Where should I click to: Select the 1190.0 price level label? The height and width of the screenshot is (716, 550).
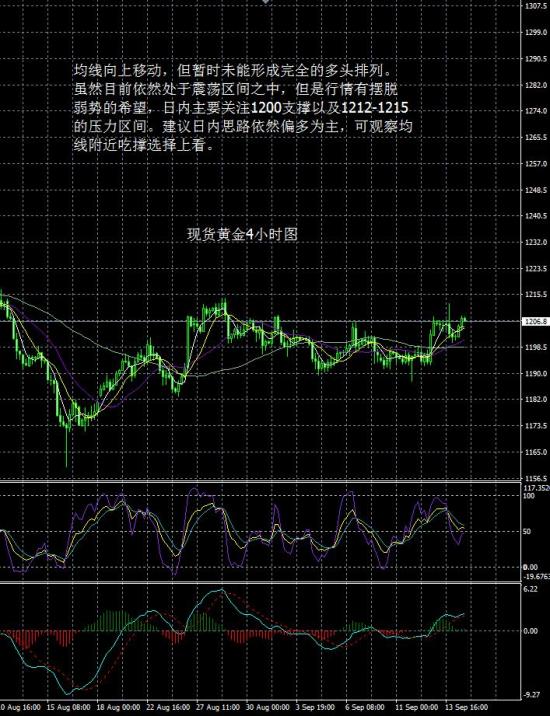pos(536,374)
